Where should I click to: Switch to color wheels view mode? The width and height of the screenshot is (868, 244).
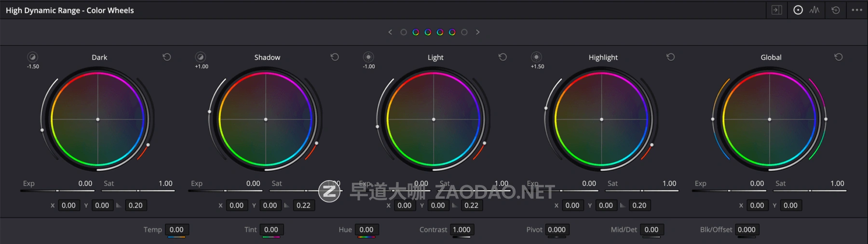point(798,10)
